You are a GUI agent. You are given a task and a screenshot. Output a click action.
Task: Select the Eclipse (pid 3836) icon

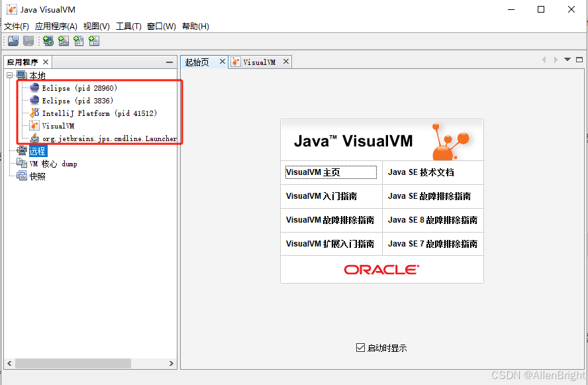pos(34,100)
